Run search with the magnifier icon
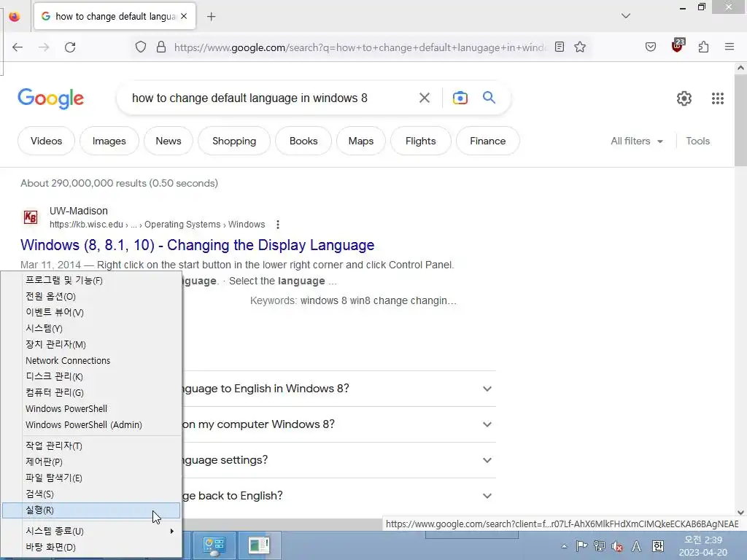This screenshot has height=560, width=747. click(x=489, y=98)
